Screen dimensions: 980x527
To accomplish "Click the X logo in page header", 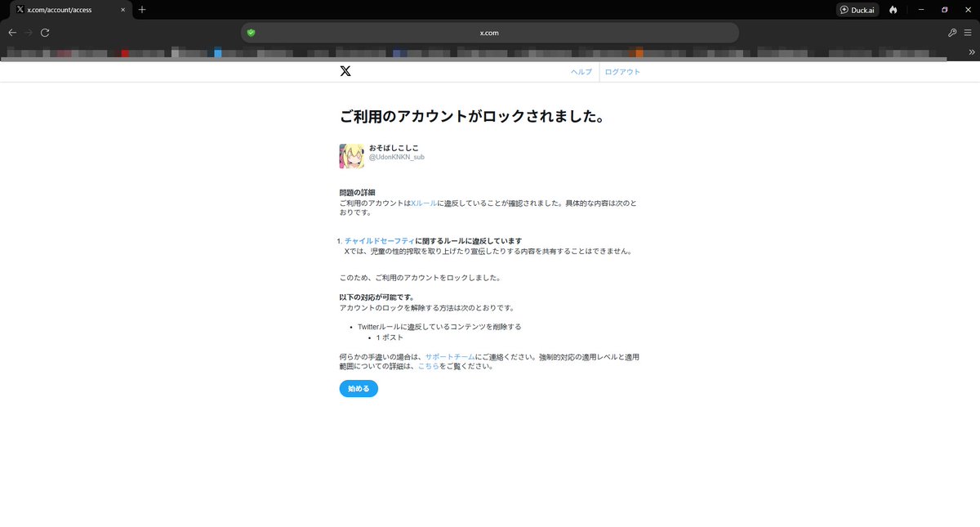I will 345,72.
